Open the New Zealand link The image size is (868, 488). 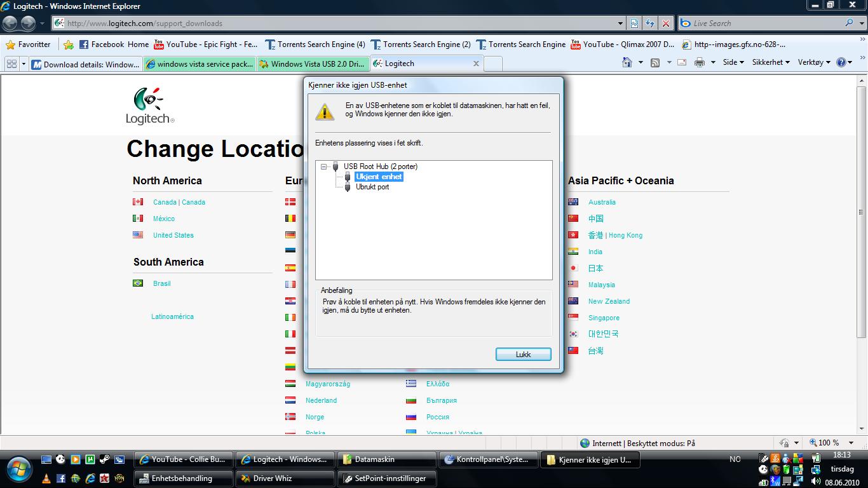609,301
